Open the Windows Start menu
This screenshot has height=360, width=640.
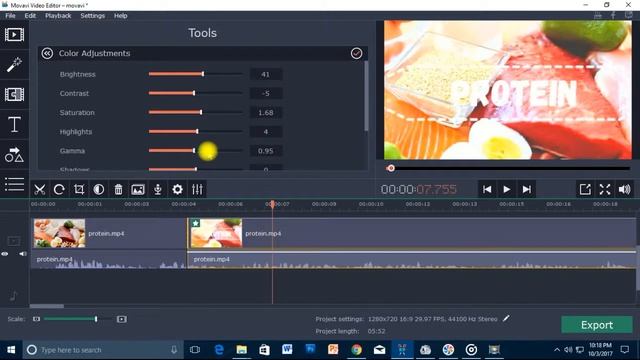11,350
